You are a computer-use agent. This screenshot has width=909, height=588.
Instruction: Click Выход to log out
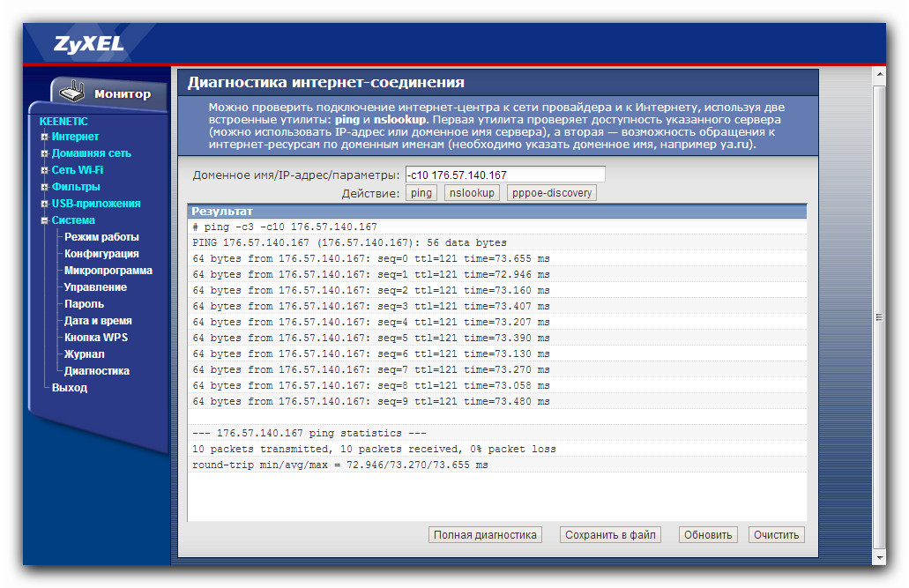70,388
